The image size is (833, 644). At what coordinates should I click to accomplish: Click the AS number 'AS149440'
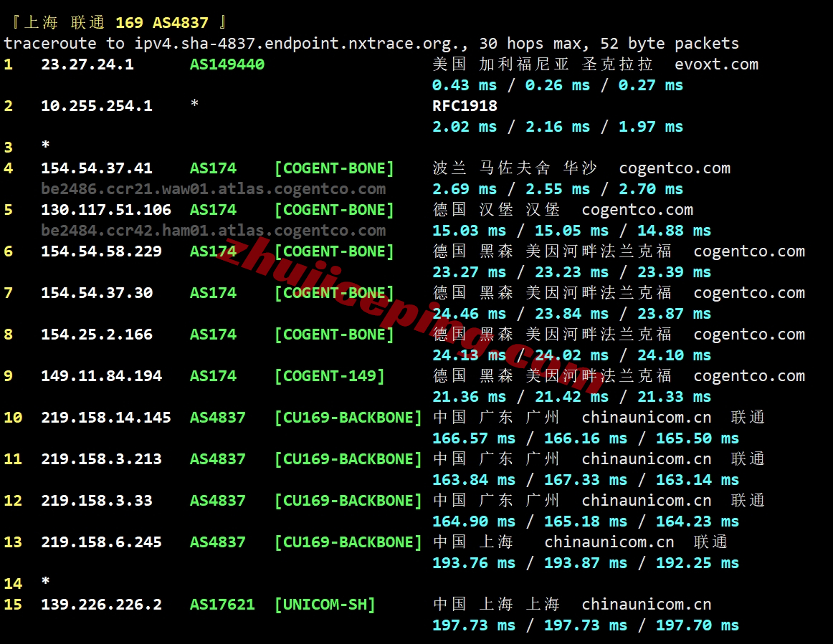click(227, 64)
